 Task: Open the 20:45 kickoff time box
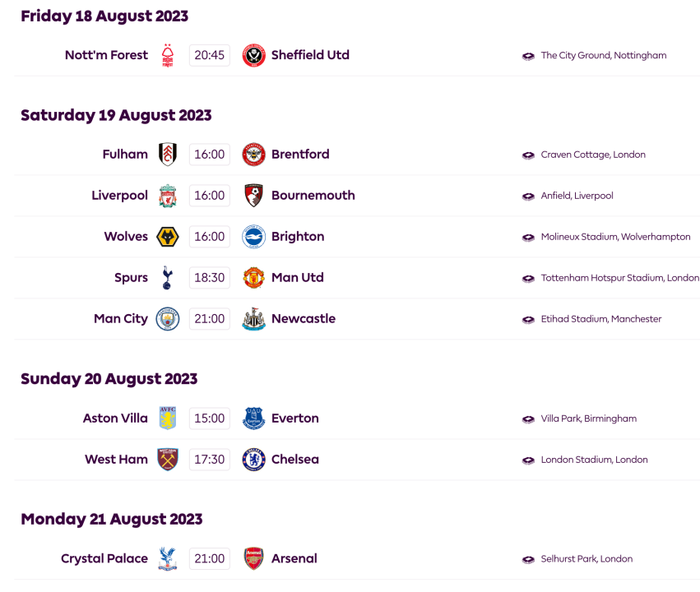click(209, 55)
